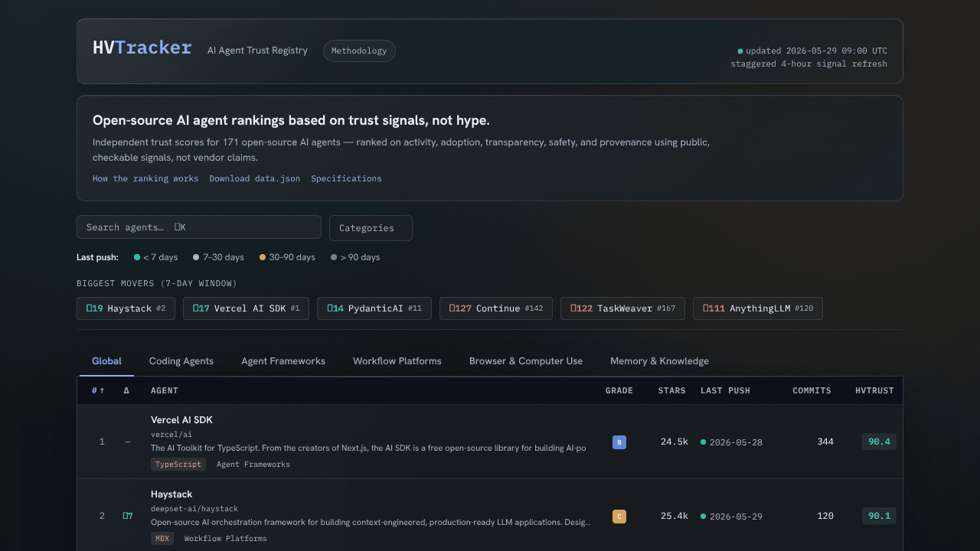Click the 90.4 HVTrust score badge

[879, 442]
